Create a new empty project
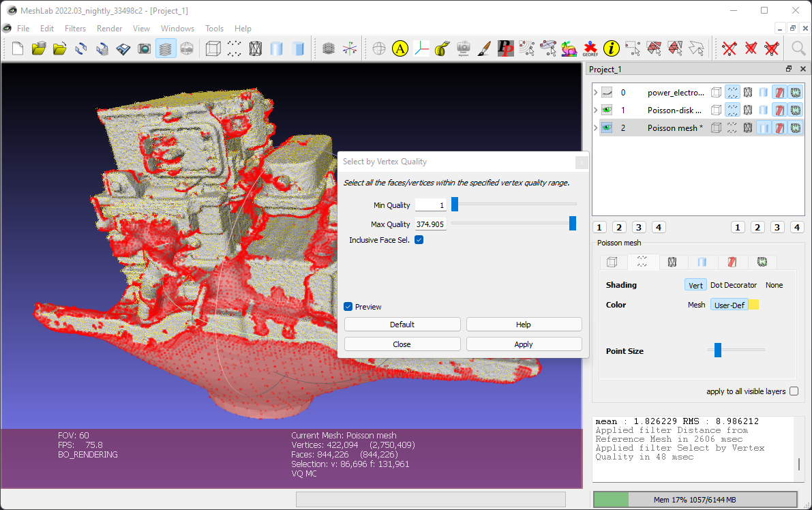This screenshot has width=812, height=510. click(x=18, y=48)
